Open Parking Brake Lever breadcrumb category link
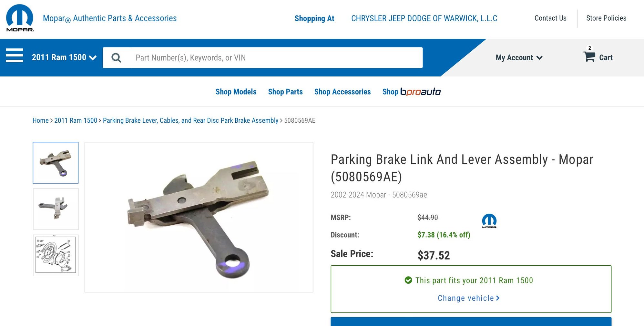644x326 pixels. [x=190, y=120]
